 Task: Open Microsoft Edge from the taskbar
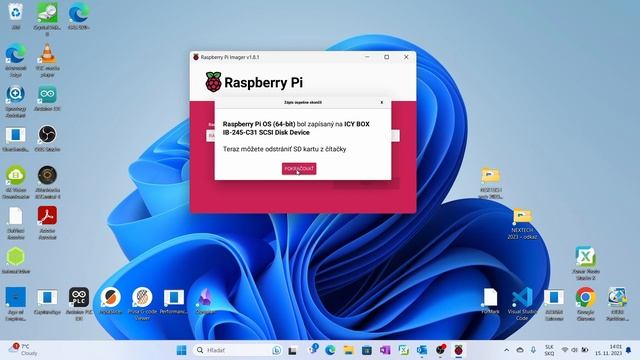tap(330, 350)
